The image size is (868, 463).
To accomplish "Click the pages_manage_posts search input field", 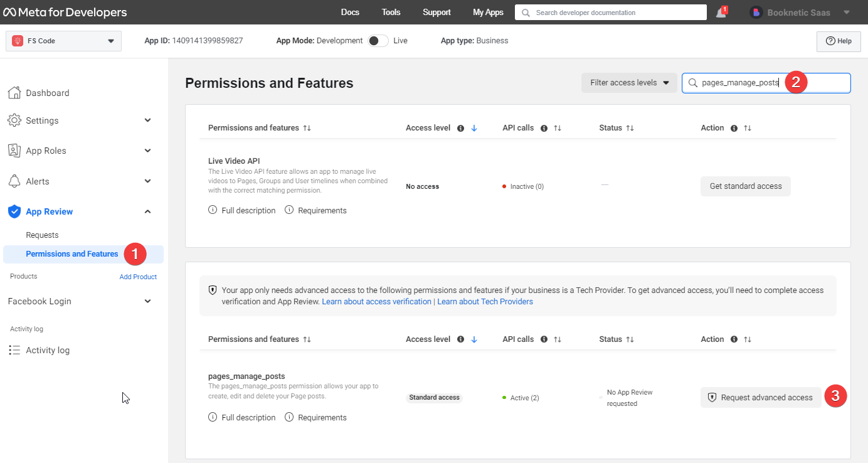I will 766,83.
